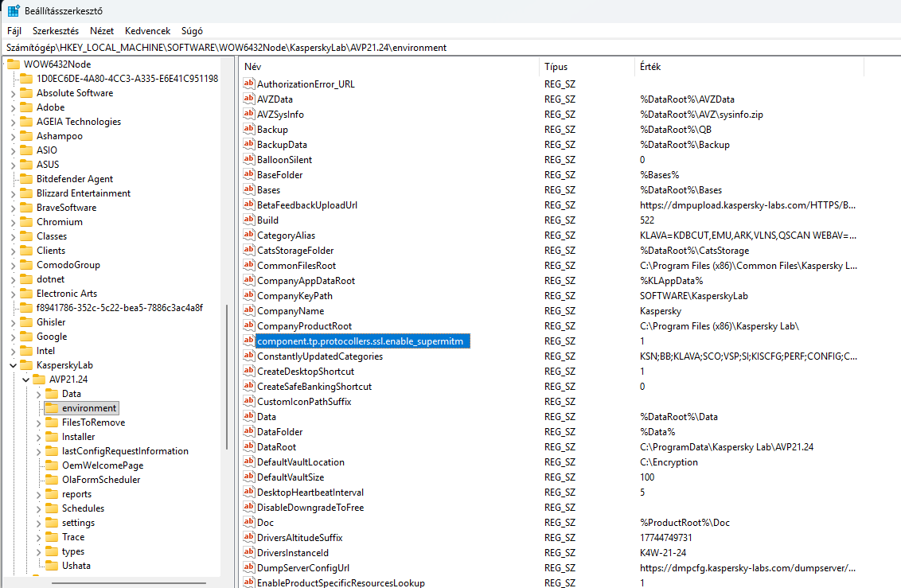Image resolution: width=901 pixels, height=588 pixels.
Task: Open the Szerkesztés menu
Action: coord(56,31)
